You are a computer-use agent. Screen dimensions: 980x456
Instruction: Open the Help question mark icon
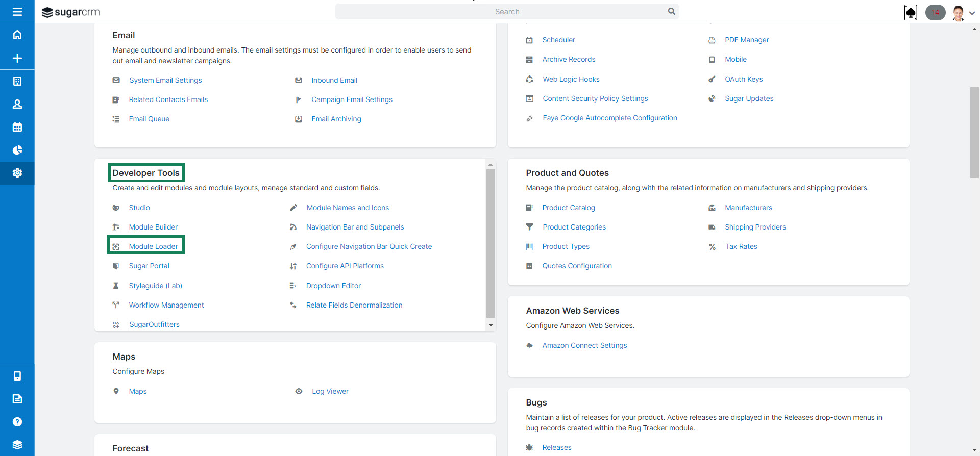tap(17, 422)
